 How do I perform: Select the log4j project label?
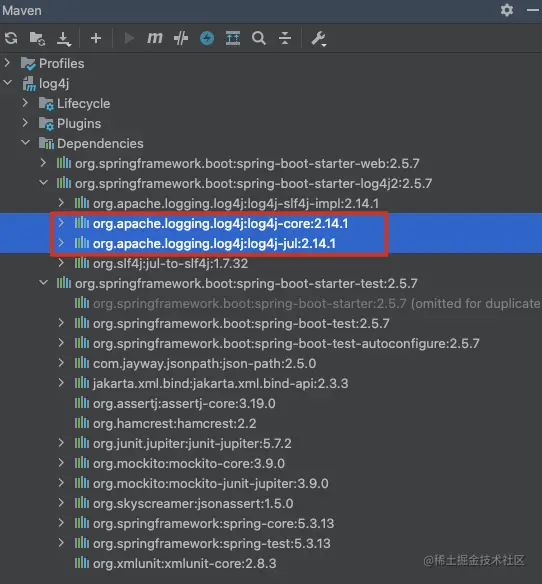click(x=54, y=83)
